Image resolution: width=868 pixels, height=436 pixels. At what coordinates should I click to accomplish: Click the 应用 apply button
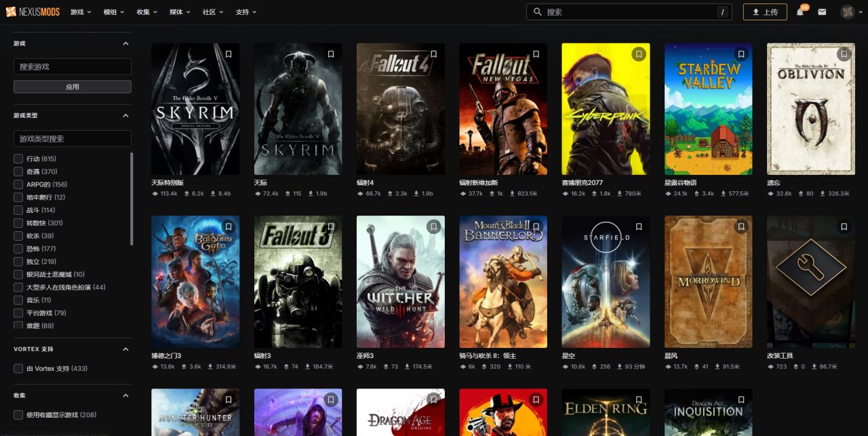point(73,87)
